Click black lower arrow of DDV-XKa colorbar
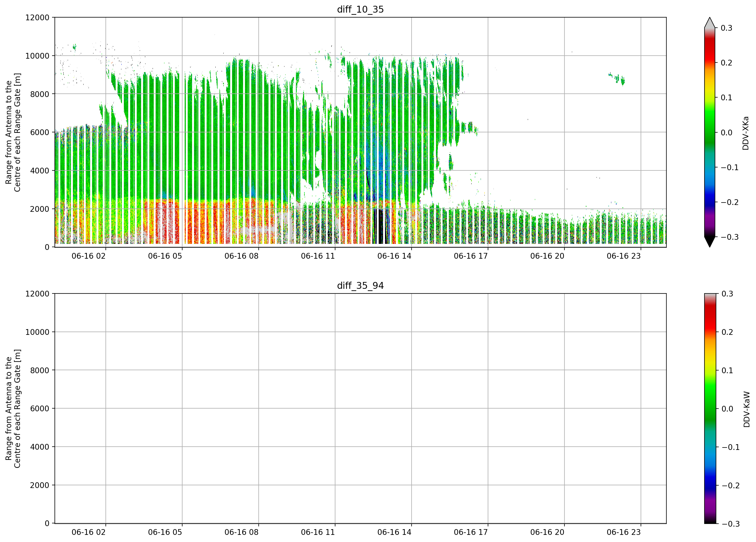Viewport: 756px width, 542px height. tap(710, 242)
